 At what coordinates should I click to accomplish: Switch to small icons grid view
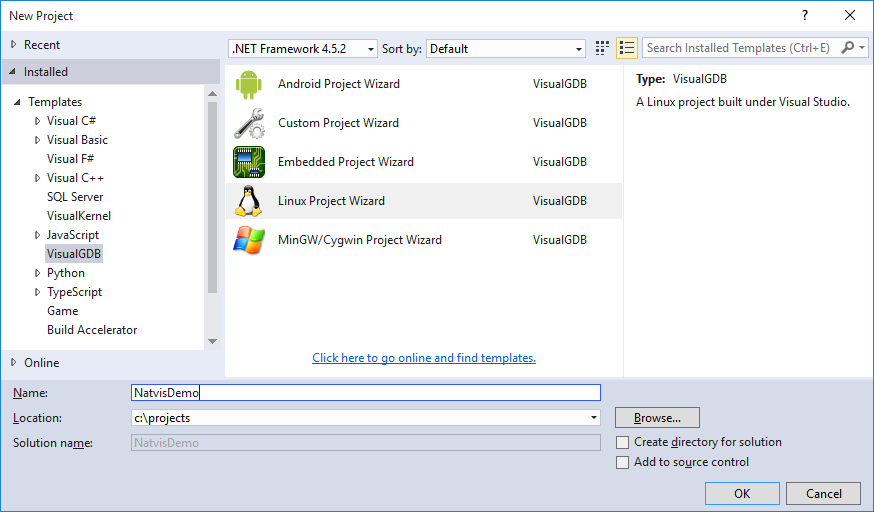point(602,48)
